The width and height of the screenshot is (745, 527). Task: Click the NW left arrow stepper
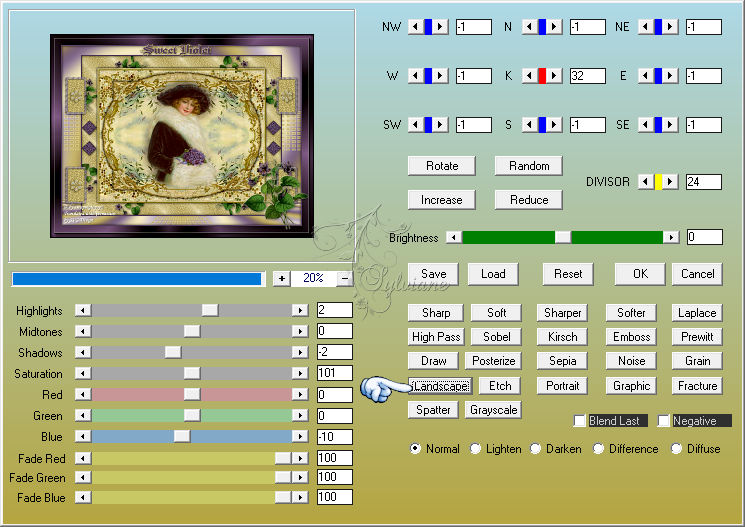click(416, 27)
